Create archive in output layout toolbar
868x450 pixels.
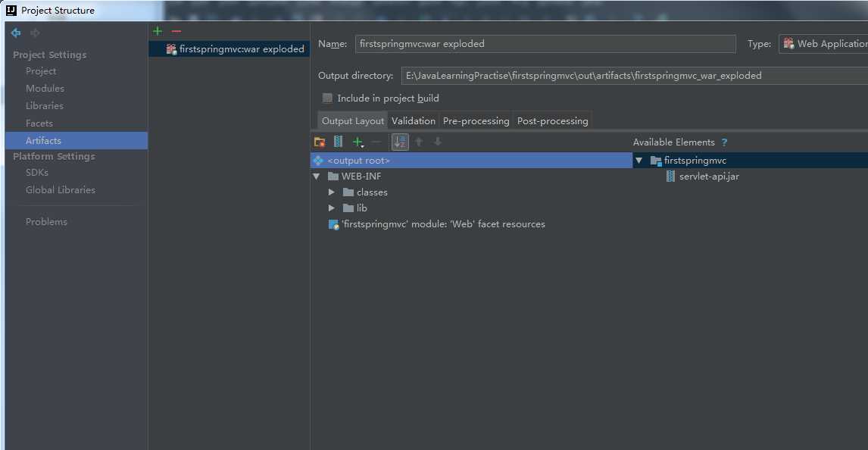coord(339,142)
